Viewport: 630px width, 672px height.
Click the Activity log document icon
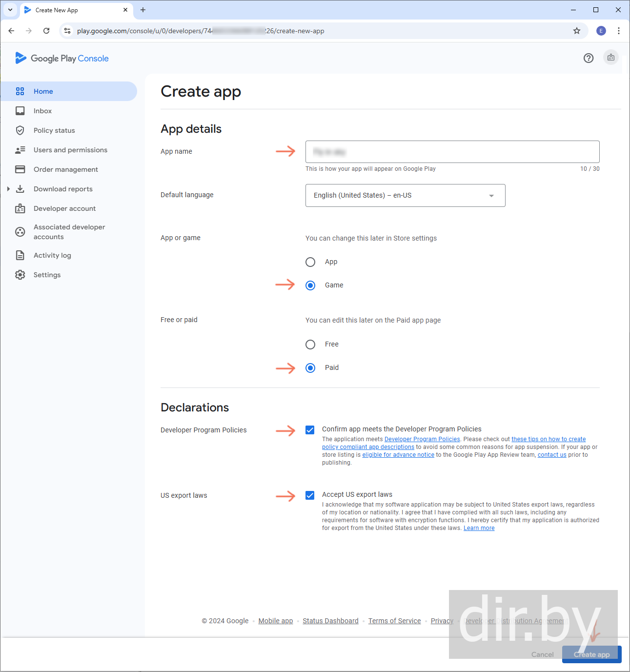click(20, 255)
